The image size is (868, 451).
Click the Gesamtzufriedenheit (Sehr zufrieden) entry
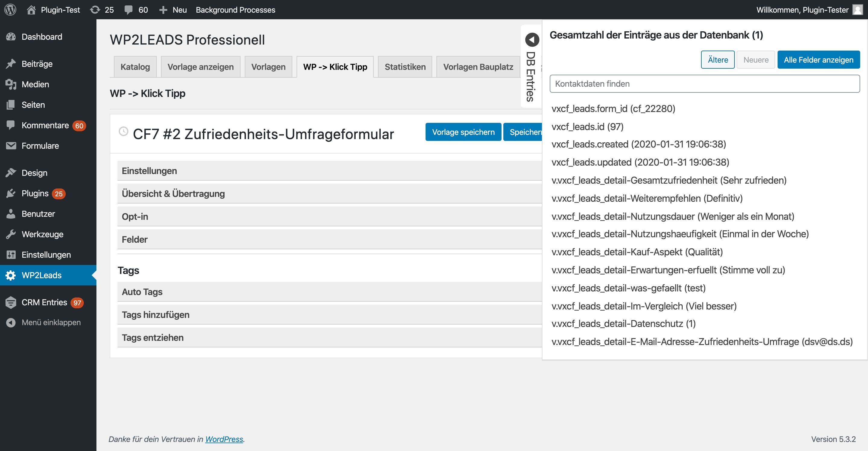tap(669, 180)
